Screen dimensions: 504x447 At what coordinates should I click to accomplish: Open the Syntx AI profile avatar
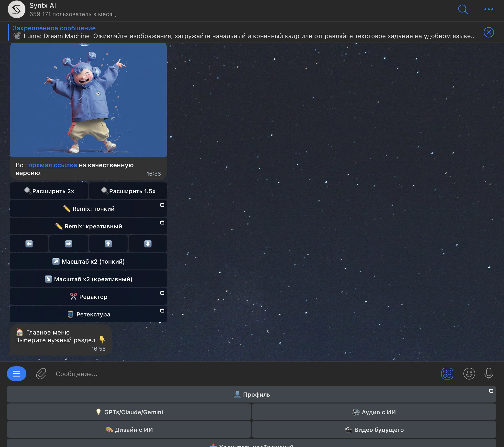[17, 9]
